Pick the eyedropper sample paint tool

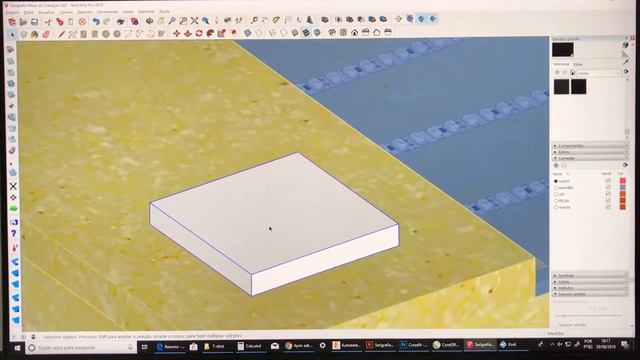[626, 62]
